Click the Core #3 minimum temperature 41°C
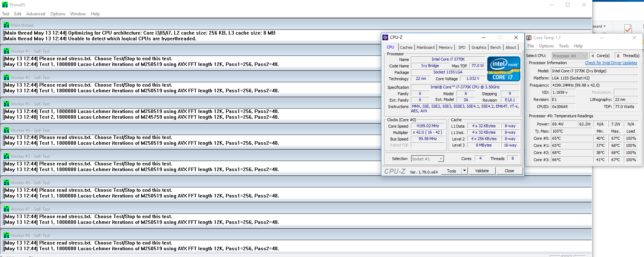 pos(600,160)
